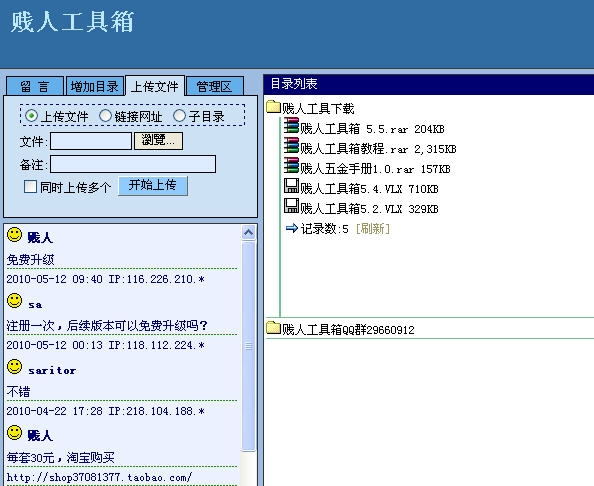Screen dimensions: 594x486
Task: Expand the 贱人工具箱QQ群29660912 folder entry
Action: pyautogui.click(x=348, y=330)
